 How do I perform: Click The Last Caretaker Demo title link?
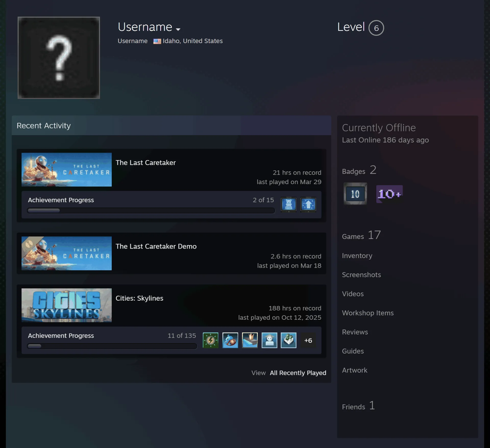156,246
